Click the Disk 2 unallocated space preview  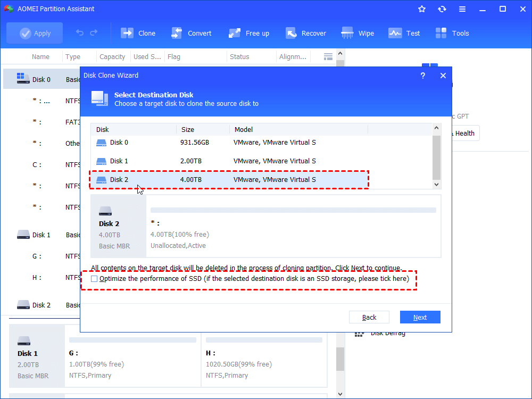click(293, 226)
